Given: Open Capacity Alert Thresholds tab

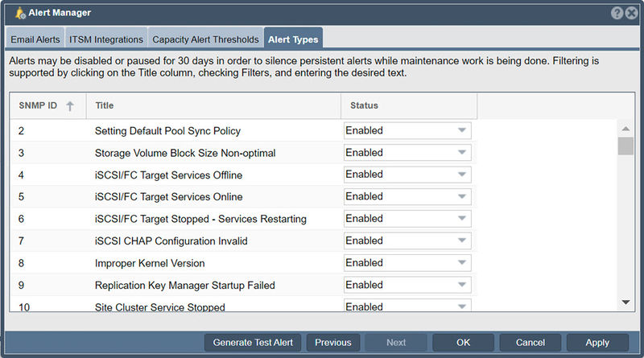Looking at the screenshot, I should 205,39.
